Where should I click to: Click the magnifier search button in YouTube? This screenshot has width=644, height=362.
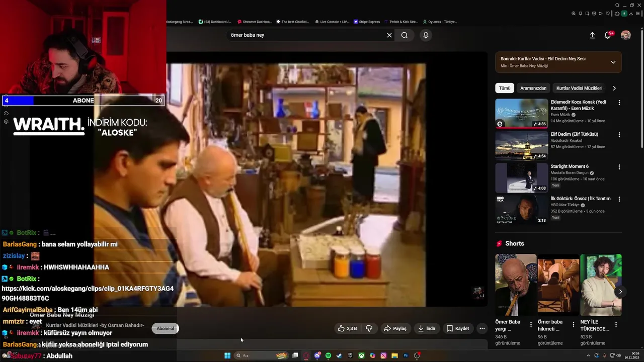[405, 35]
